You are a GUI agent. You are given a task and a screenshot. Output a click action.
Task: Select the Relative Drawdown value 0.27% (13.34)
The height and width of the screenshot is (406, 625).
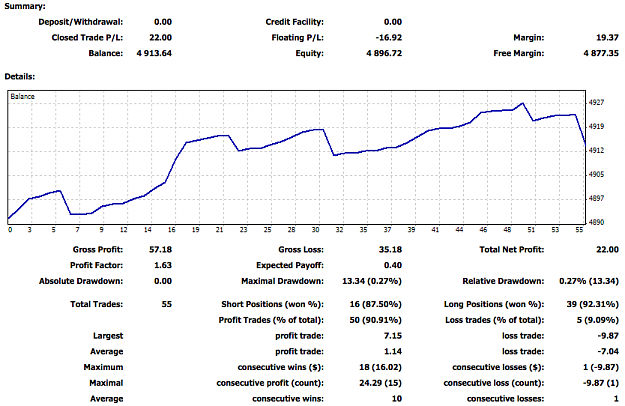click(x=589, y=281)
